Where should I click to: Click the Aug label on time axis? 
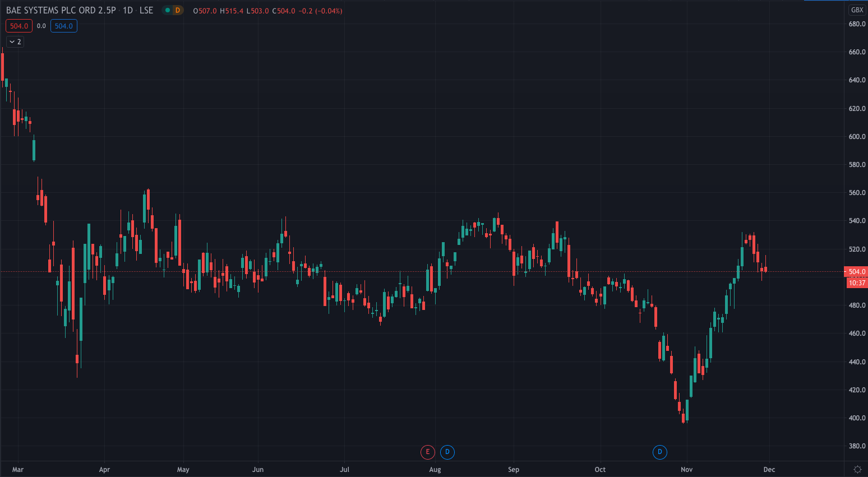[x=435, y=470]
